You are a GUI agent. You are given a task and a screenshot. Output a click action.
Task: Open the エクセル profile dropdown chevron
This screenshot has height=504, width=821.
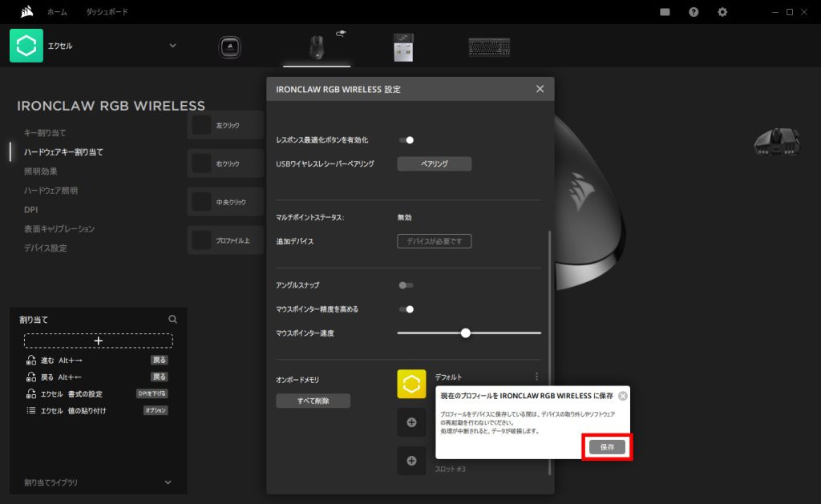click(173, 46)
